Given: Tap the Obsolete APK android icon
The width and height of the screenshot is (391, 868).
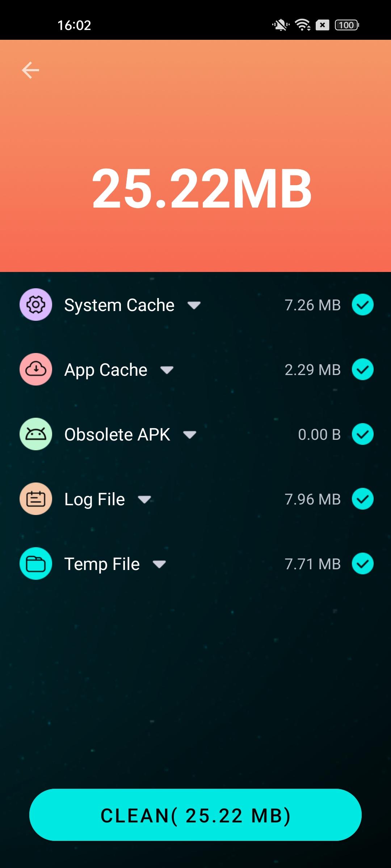Looking at the screenshot, I should tap(35, 434).
